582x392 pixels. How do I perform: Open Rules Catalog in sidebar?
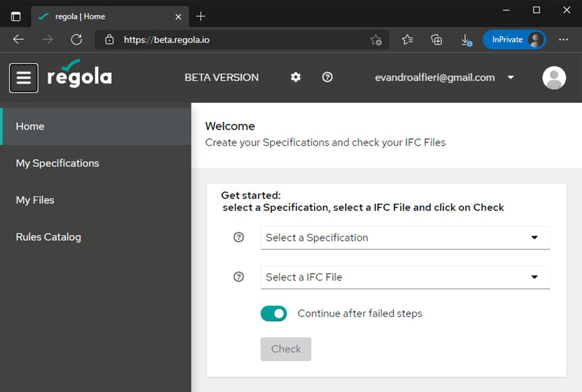click(x=96, y=237)
